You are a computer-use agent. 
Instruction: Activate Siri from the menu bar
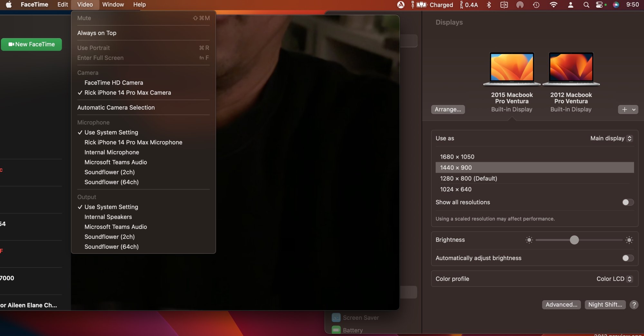[x=616, y=5]
